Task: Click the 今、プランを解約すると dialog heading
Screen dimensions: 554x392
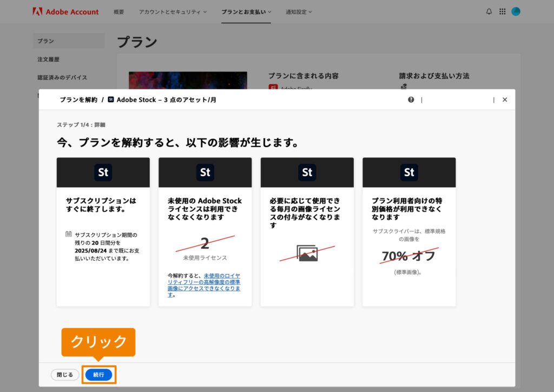Action: pyautogui.click(x=177, y=143)
